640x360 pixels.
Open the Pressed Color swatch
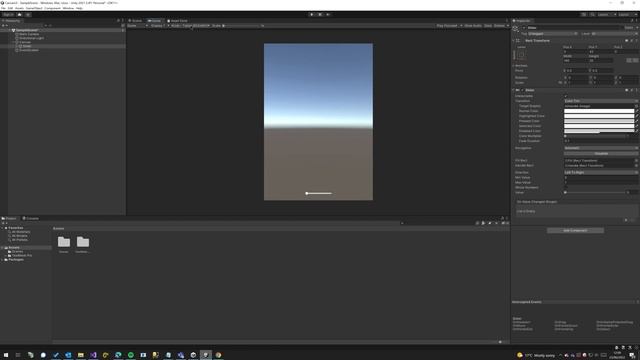click(599, 121)
